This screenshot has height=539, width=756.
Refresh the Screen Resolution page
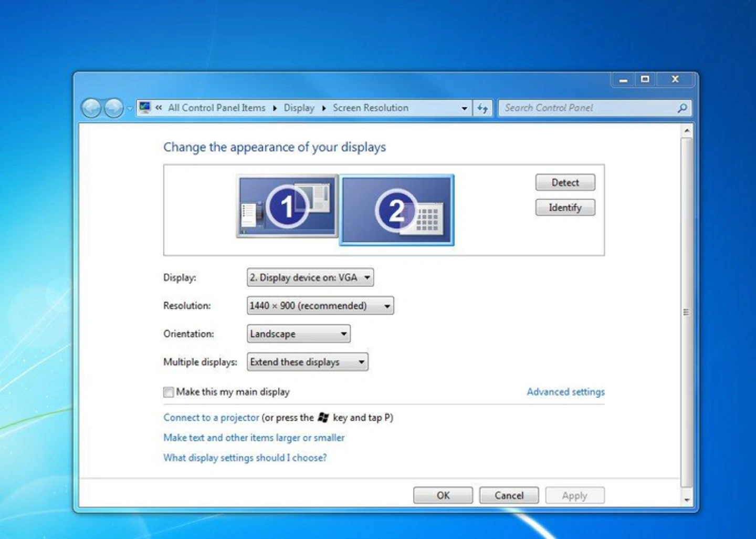tap(482, 108)
